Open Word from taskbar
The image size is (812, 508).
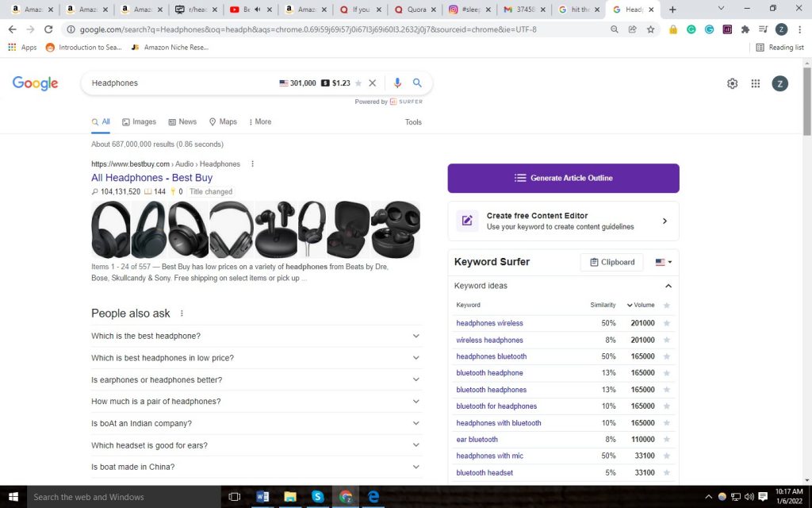[x=262, y=497]
